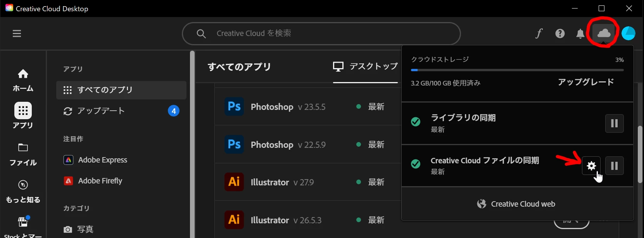Viewport: 644px width, 238px height.
Task: Toggle the cloud activity icon
Action: (x=604, y=33)
